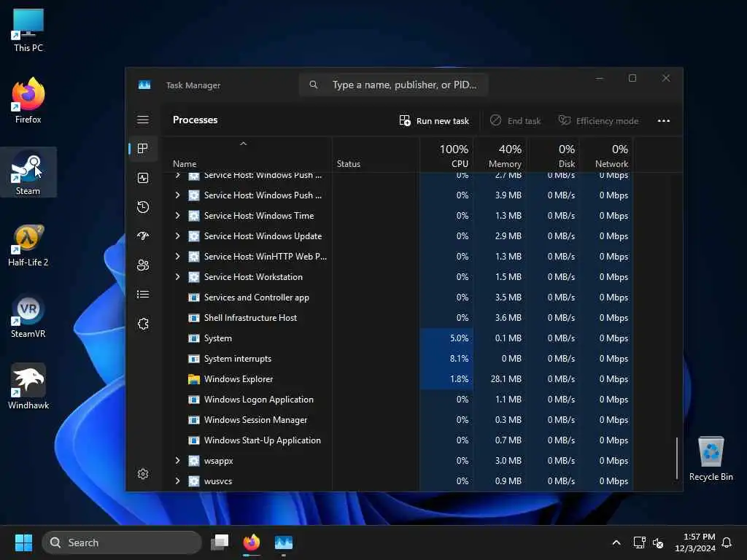Open the This PC desktop icon
This screenshot has height=560, width=747.
28,29
